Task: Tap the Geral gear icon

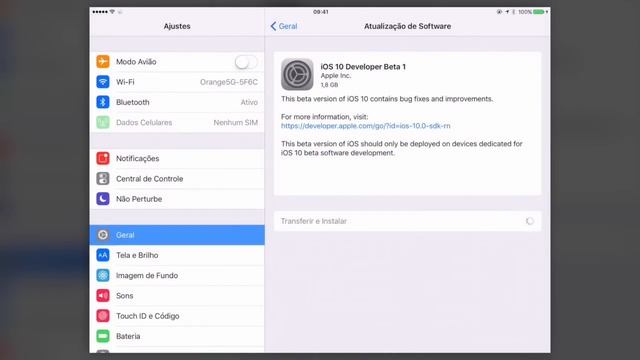Action: pyautogui.click(x=103, y=235)
